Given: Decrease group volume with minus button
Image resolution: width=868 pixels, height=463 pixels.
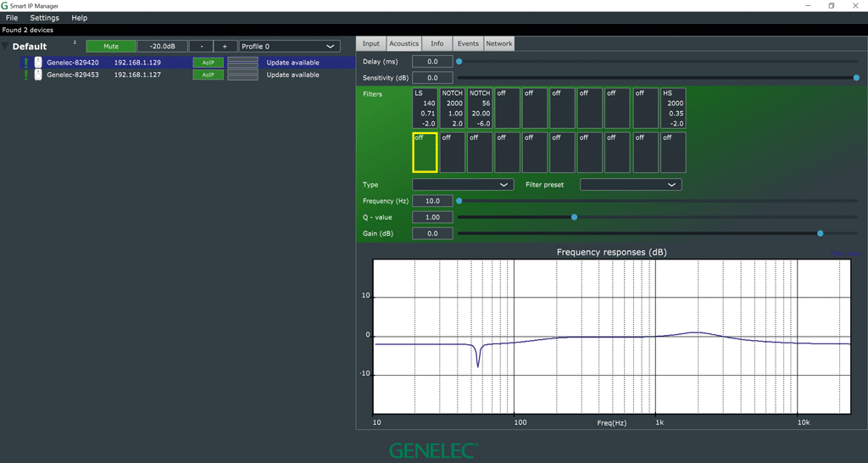Looking at the screenshot, I should [201, 47].
